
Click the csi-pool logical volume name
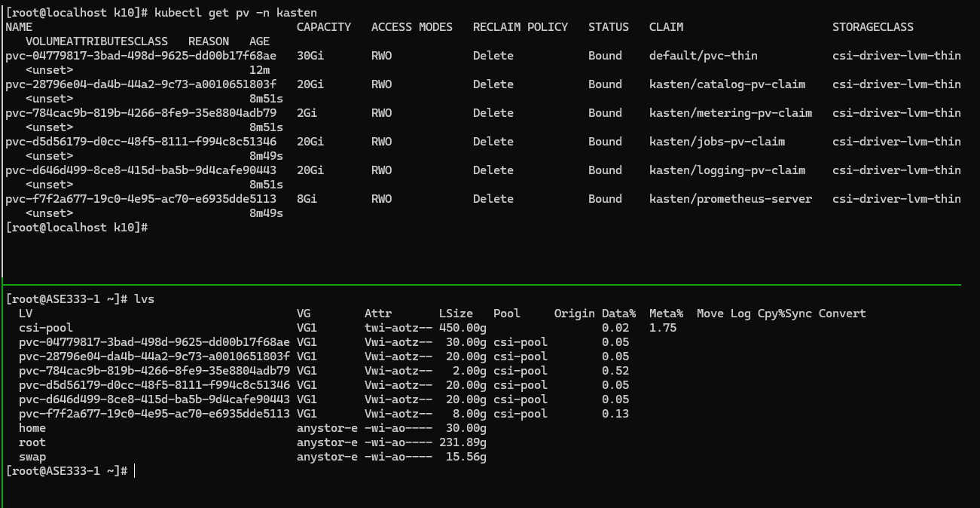(x=46, y=328)
